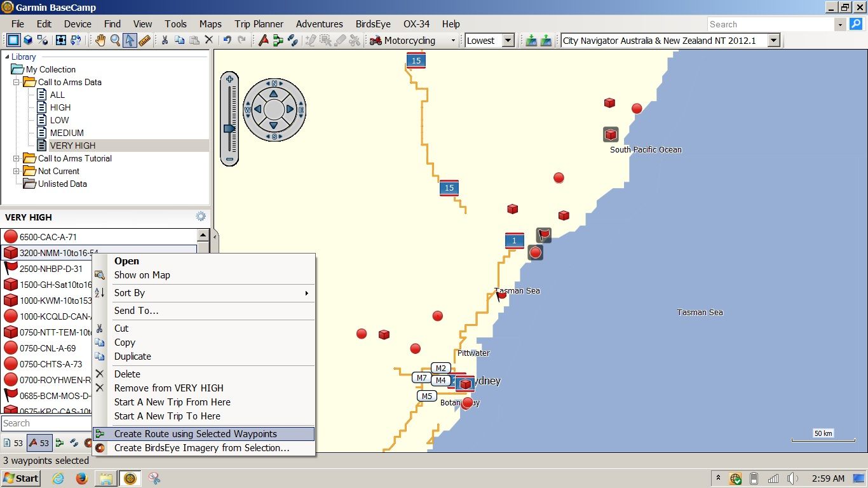Pan the map north with compass arrow
Image resolution: width=868 pixels, height=488 pixels.
(x=274, y=93)
